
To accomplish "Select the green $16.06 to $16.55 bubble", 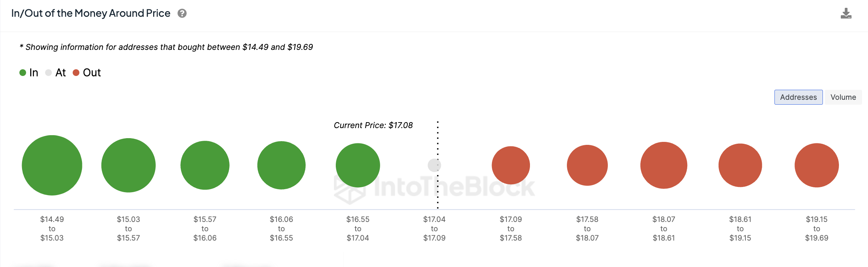I will tap(281, 165).
